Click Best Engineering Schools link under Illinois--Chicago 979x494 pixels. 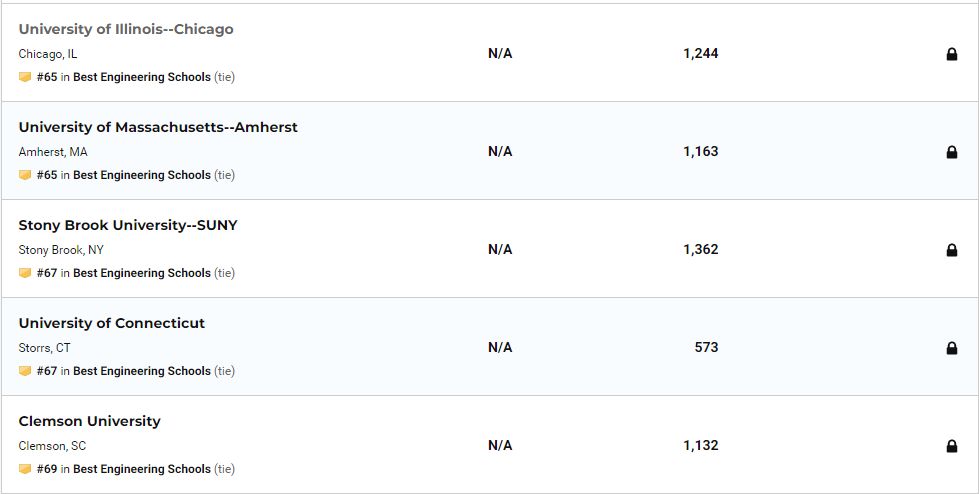[142, 77]
